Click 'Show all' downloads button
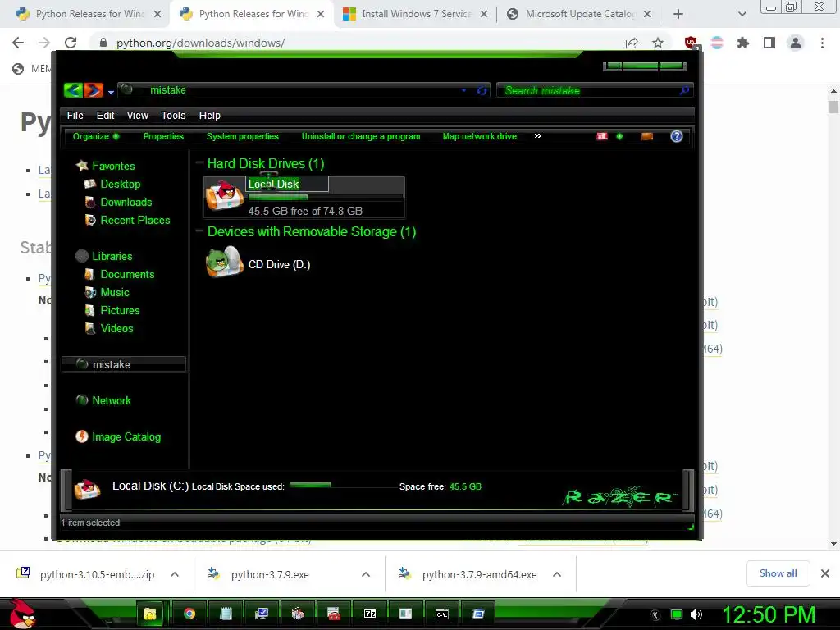840x630 pixels. point(778,573)
